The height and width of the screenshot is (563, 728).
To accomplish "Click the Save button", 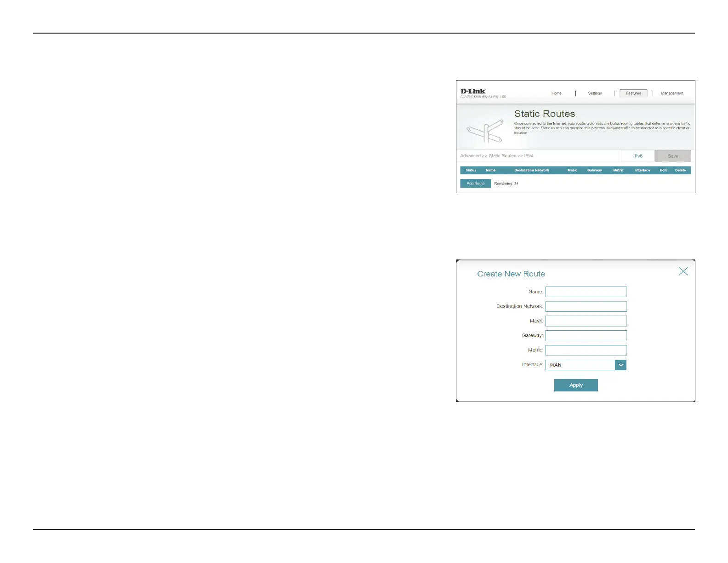I will [673, 156].
